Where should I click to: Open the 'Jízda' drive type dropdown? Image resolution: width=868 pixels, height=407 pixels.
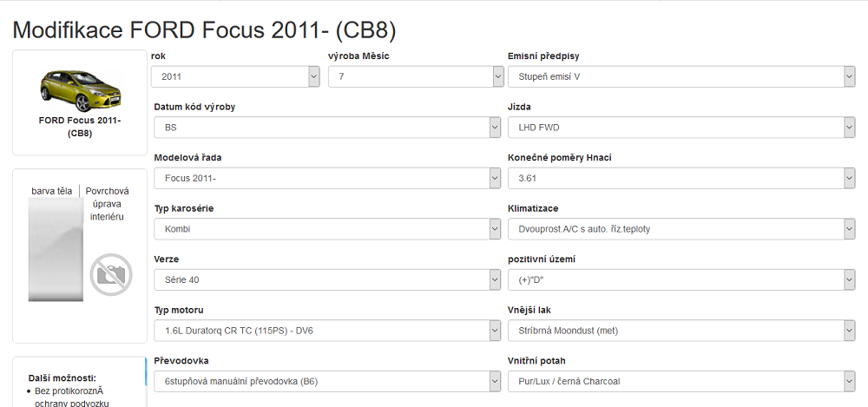(681, 128)
